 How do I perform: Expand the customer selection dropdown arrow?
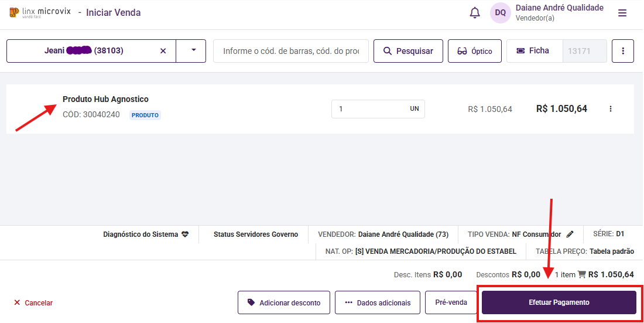pos(193,50)
